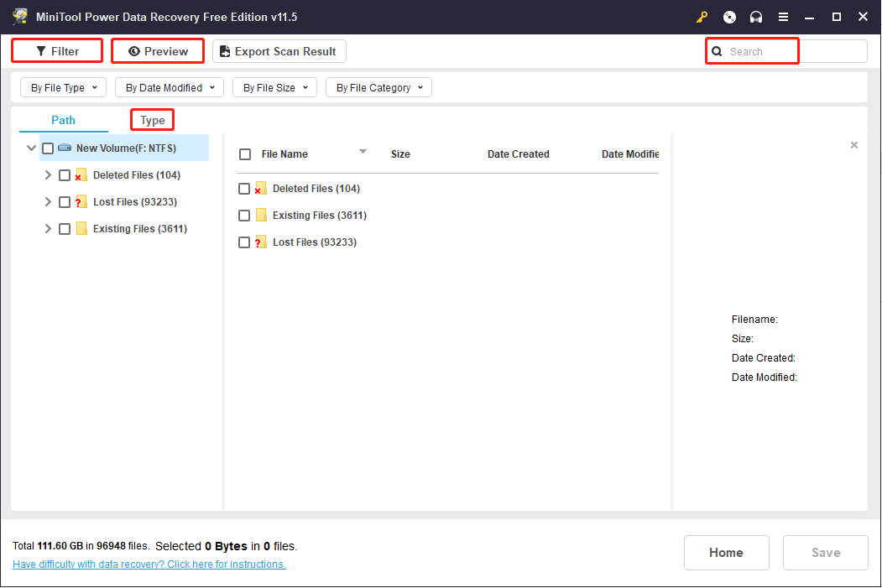Check Existing Files (3611) checkbox in tree
This screenshot has width=882, height=588.
click(x=65, y=229)
